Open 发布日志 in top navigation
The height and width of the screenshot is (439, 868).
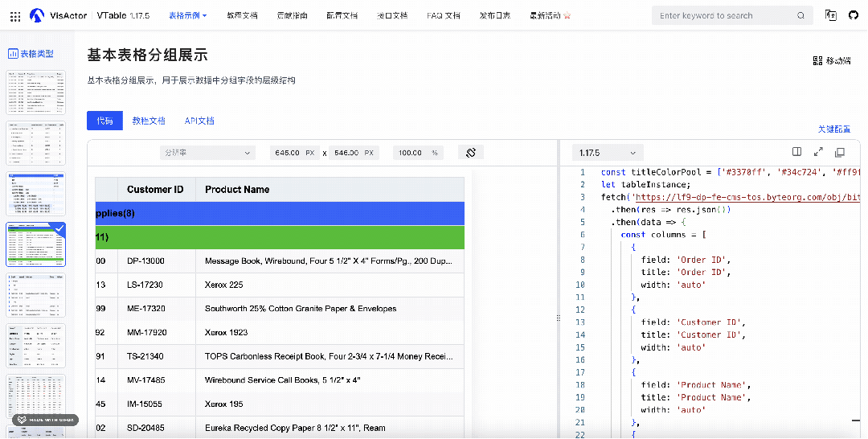(x=495, y=15)
